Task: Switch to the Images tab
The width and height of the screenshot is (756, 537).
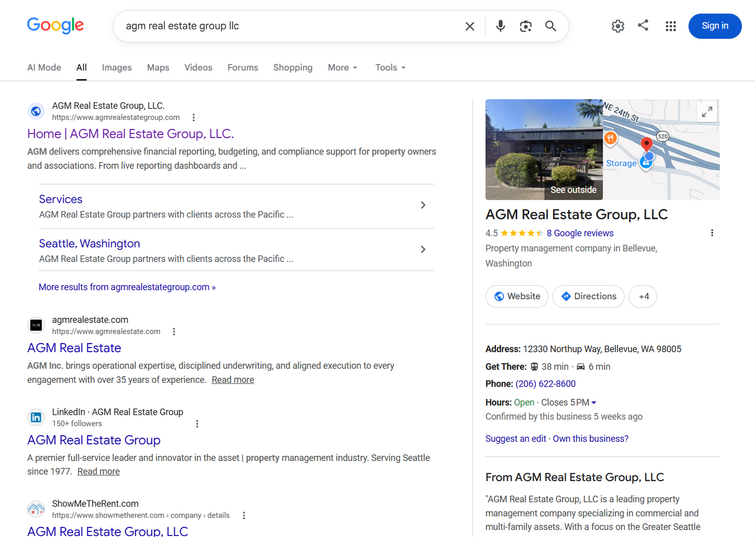Action: 117,68
